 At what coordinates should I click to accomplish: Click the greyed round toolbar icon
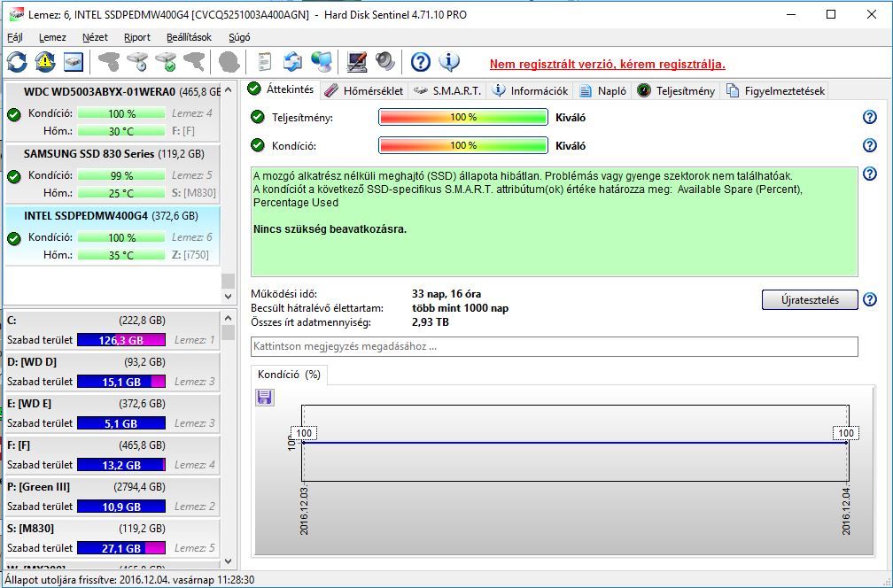[229, 61]
